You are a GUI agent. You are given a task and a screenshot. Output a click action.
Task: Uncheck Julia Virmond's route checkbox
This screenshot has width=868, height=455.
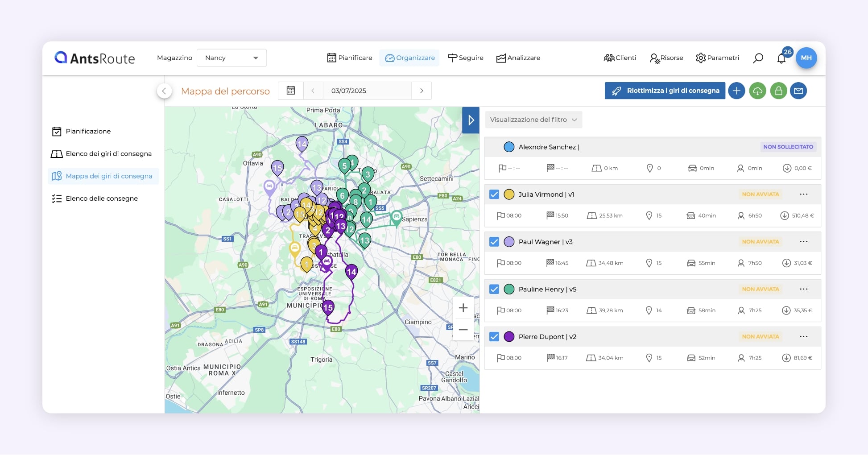pyautogui.click(x=494, y=194)
